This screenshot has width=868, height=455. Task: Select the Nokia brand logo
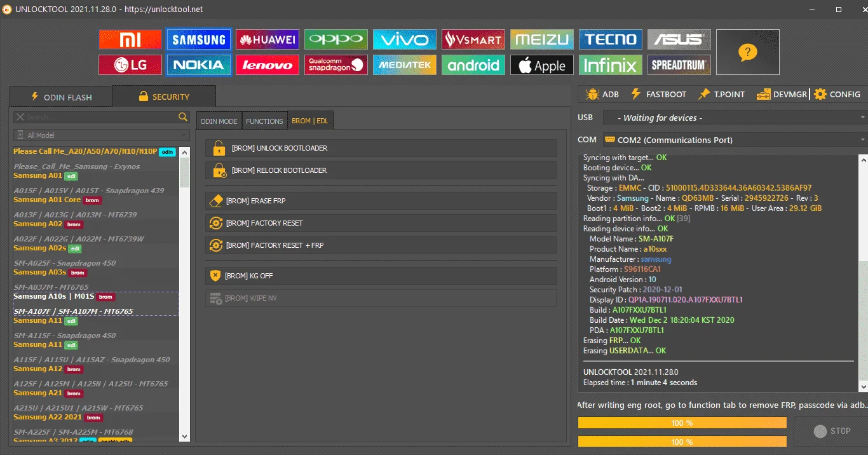coord(199,65)
